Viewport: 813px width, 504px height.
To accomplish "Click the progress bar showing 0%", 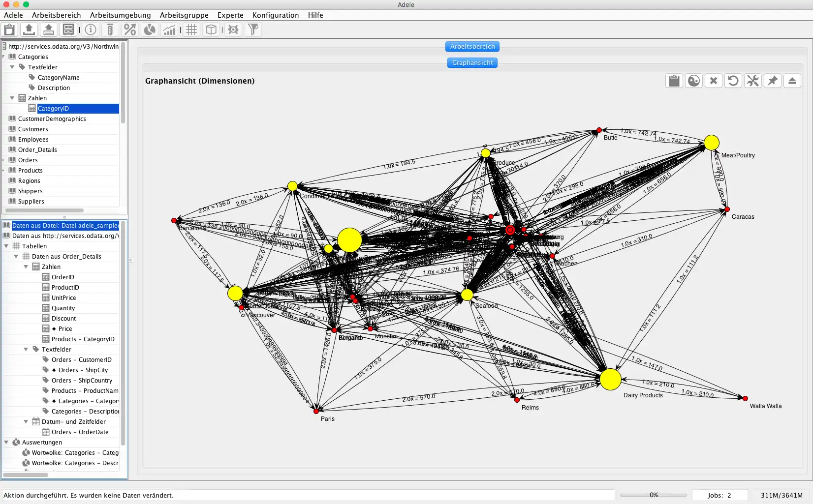I will pos(654,495).
